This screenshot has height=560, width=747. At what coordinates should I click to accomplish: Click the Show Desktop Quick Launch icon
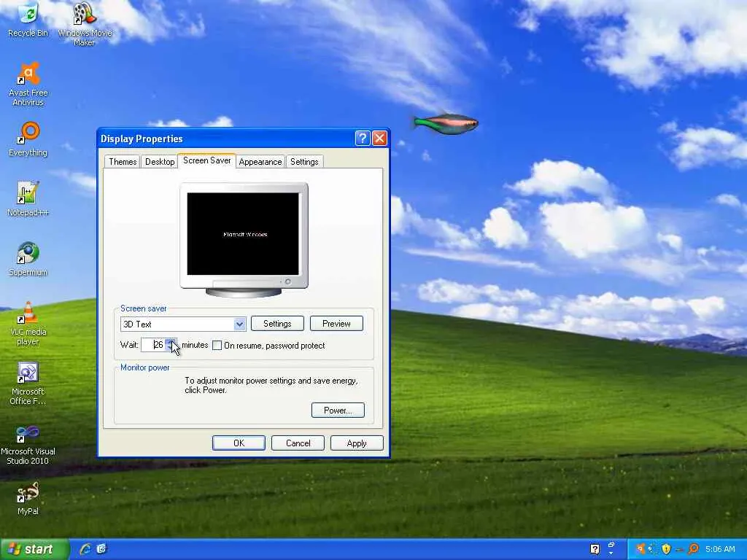point(101,550)
